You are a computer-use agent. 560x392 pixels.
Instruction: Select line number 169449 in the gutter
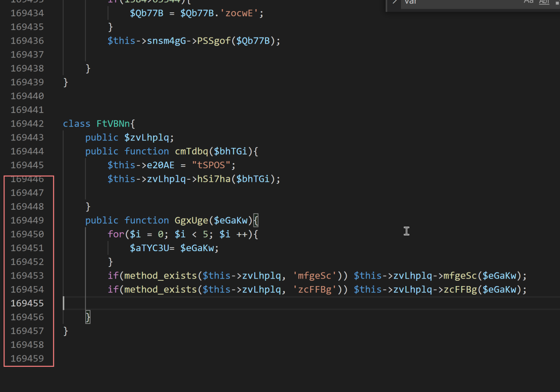27,220
